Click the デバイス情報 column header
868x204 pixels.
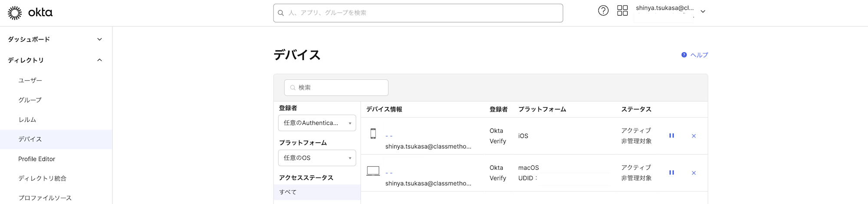(x=384, y=109)
